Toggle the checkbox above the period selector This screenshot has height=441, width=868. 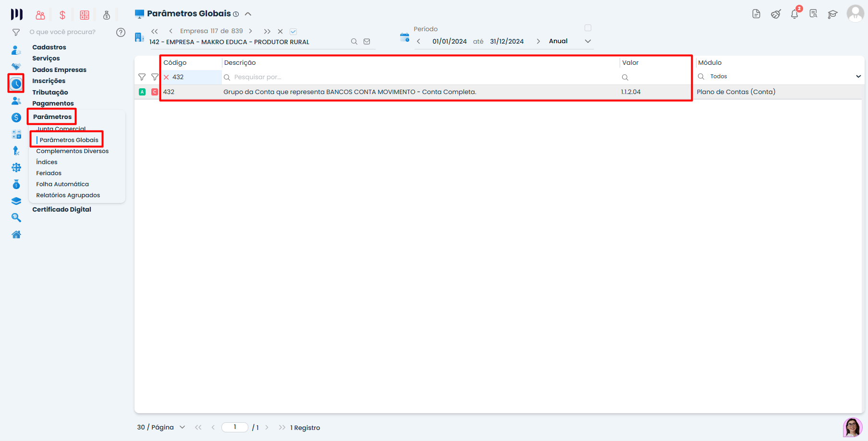click(588, 28)
